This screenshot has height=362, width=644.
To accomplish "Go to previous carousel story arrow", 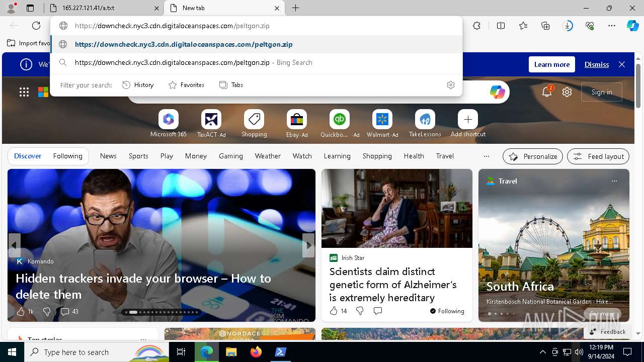I will pos(14,245).
